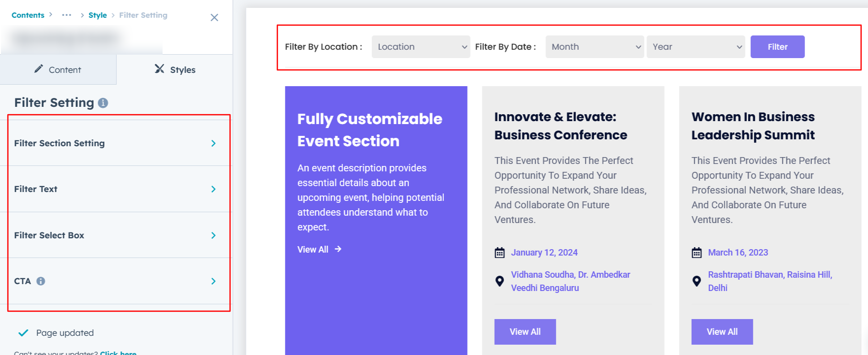The image size is (868, 355).
Task: Open the Month dropdown
Action: pos(595,47)
